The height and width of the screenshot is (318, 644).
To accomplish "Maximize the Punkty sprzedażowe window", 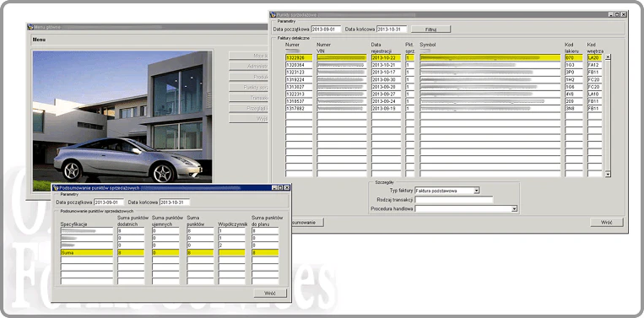I will pyautogui.click(x=617, y=14).
